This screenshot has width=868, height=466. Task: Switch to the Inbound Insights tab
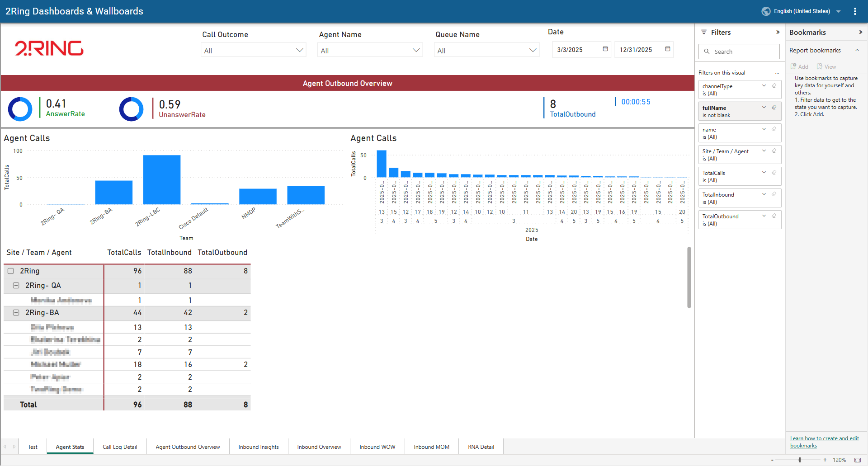coord(259,447)
